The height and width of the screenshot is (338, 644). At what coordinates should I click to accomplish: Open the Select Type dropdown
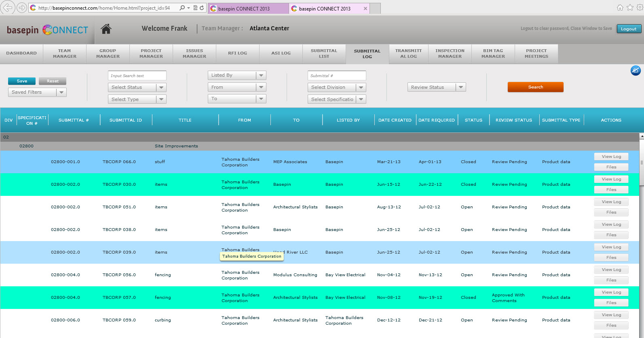[137, 99]
